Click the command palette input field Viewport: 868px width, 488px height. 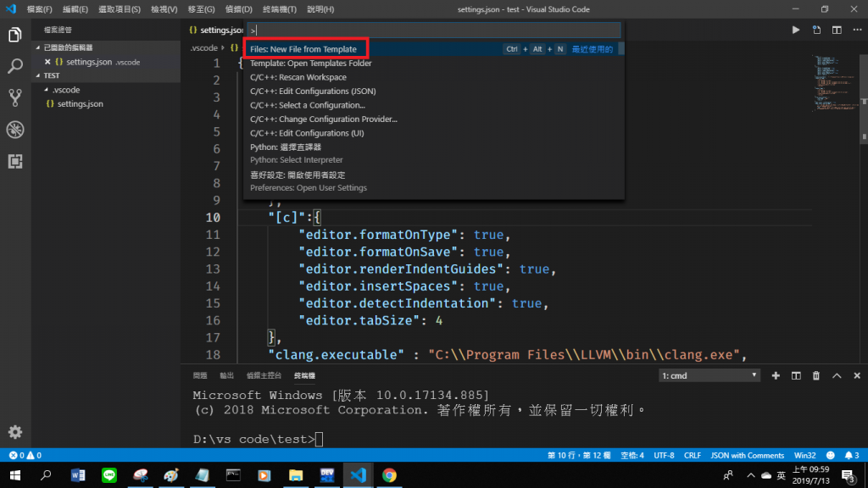tap(434, 30)
